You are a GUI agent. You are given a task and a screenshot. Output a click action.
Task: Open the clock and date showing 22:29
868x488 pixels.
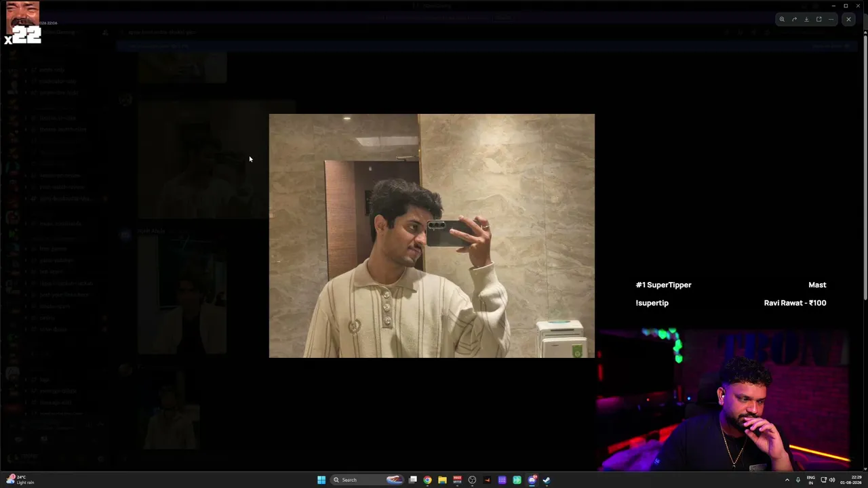pyautogui.click(x=850, y=480)
